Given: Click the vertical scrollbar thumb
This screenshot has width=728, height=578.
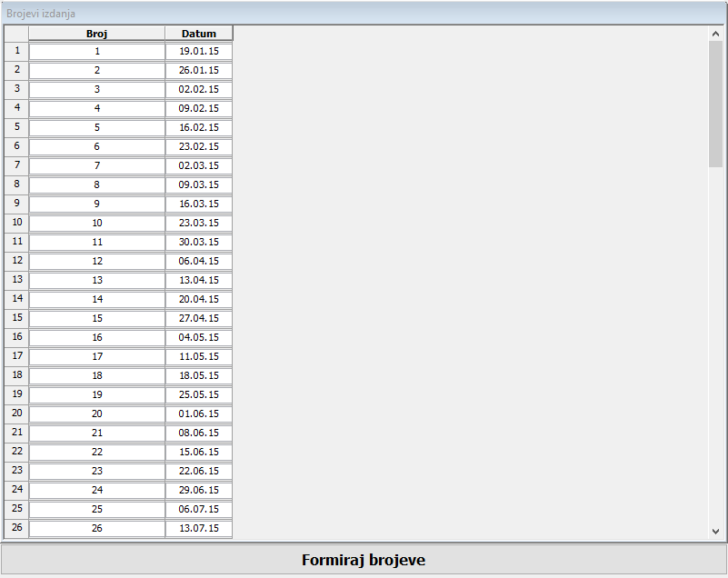Looking at the screenshot, I should (715, 104).
